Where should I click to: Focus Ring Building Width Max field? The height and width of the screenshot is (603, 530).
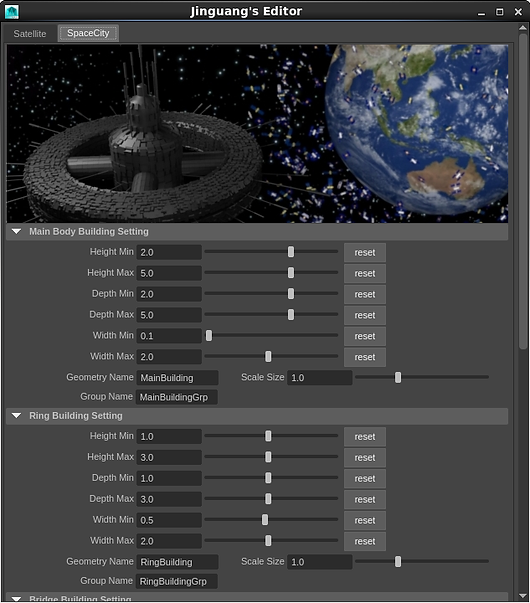[x=169, y=541]
